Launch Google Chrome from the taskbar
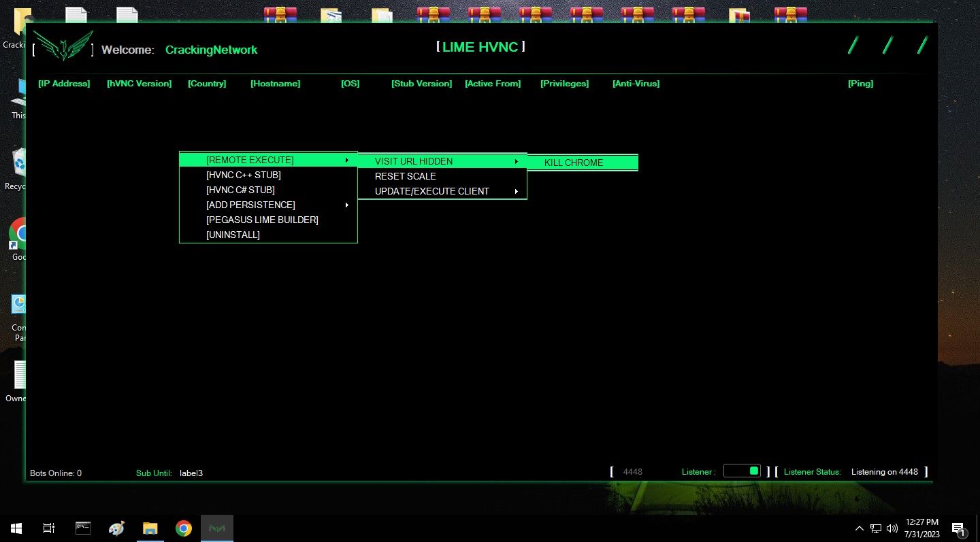980x542 pixels. (x=183, y=528)
